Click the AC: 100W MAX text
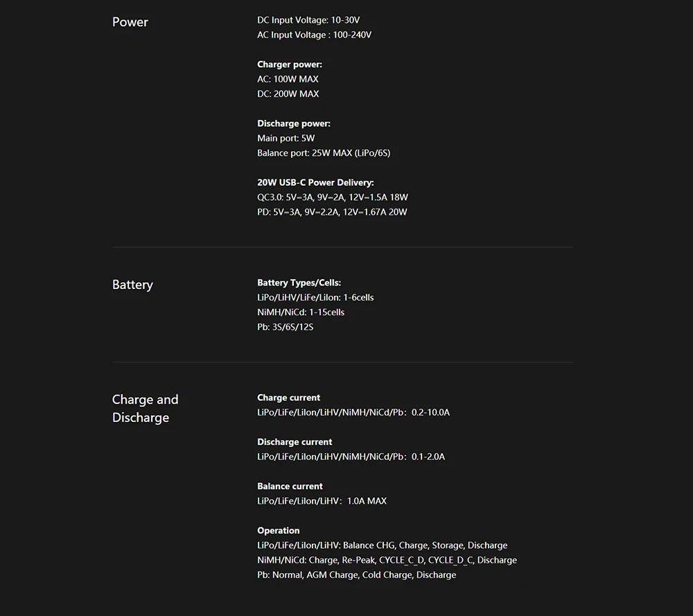 [x=288, y=79]
